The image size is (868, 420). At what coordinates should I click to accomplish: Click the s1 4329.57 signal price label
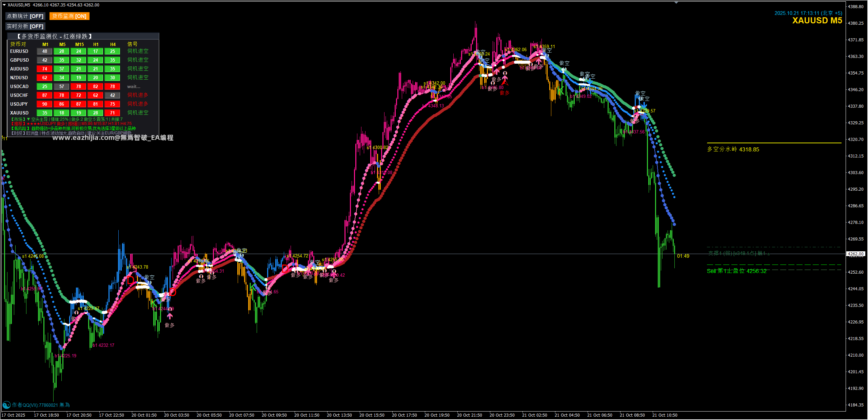645,111
